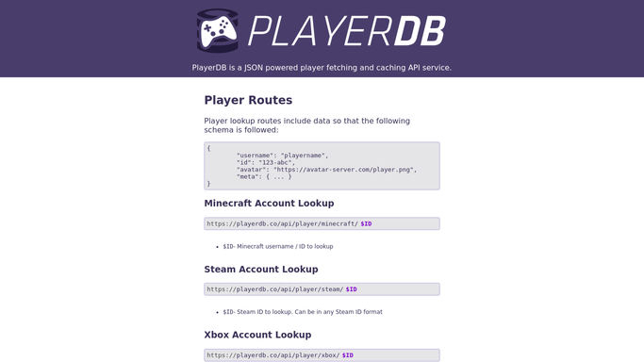Click the purple $ID in Steam URL

click(351, 289)
